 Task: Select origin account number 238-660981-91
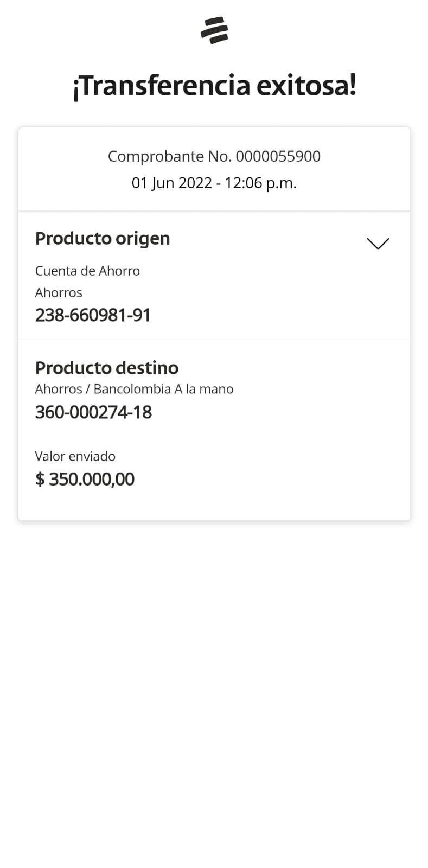tap(93, 315)
